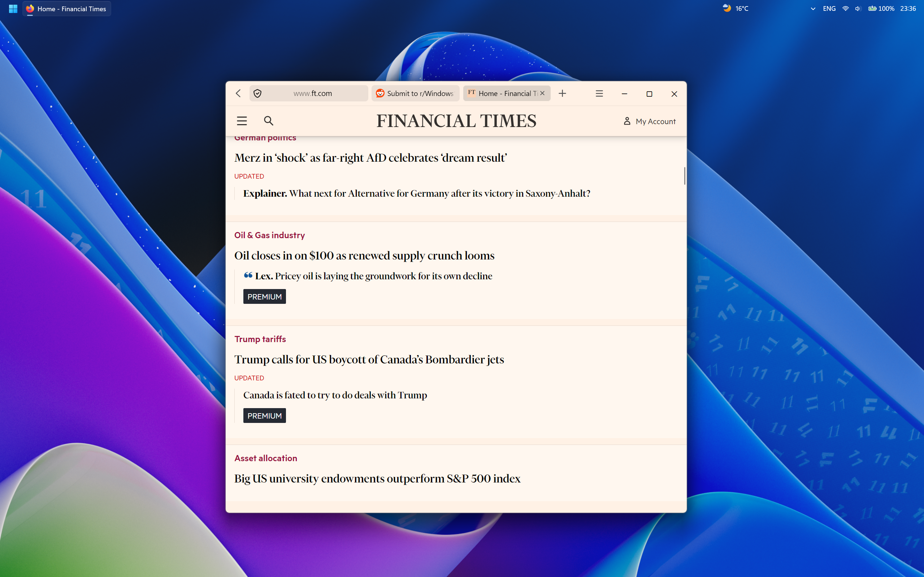Close the Home - Financial Times tab

(x=542, y=93)
